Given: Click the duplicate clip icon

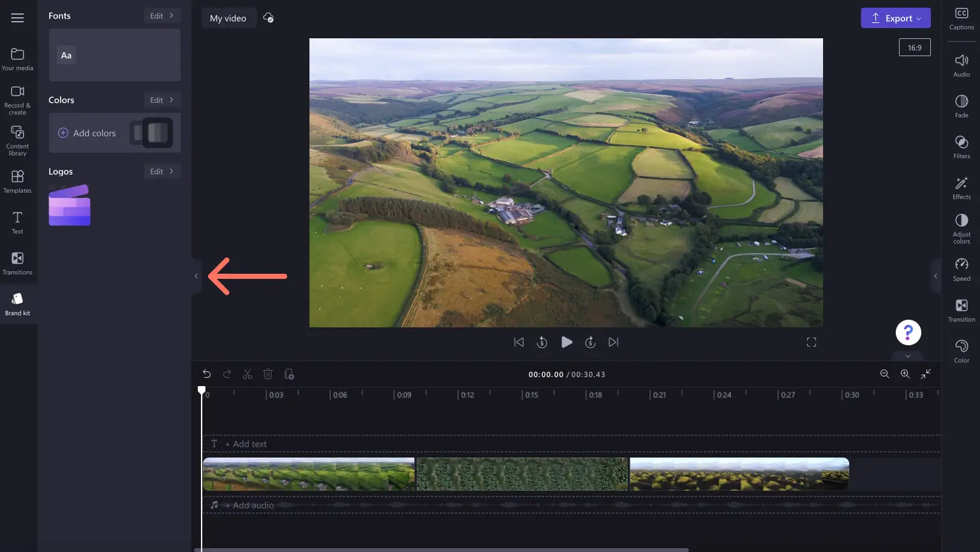Looking at the screenshot, I should [289, 374].
